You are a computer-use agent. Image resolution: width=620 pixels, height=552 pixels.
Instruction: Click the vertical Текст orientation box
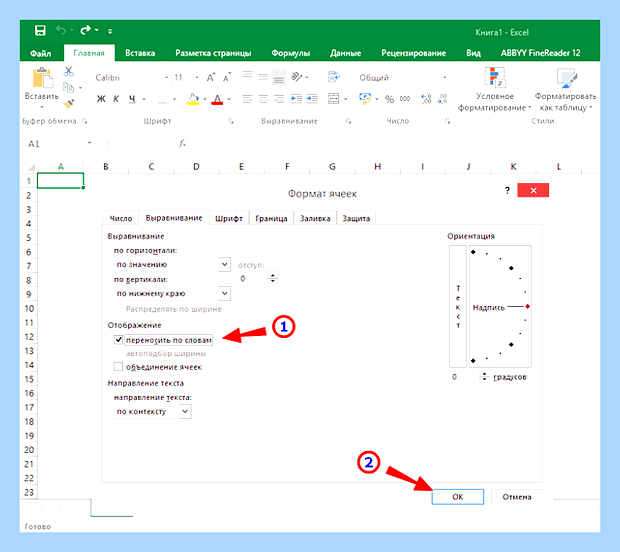click(x=458, y=306)
